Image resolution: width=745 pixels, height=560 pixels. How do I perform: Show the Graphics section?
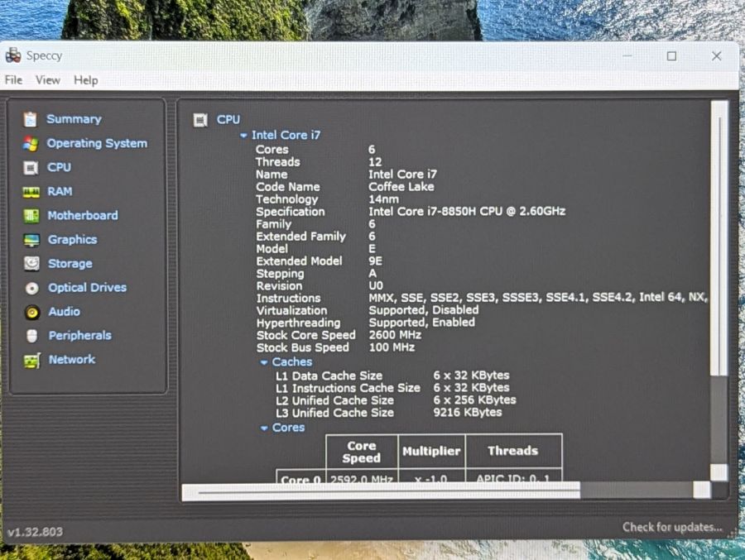click(x=72, y=239)
